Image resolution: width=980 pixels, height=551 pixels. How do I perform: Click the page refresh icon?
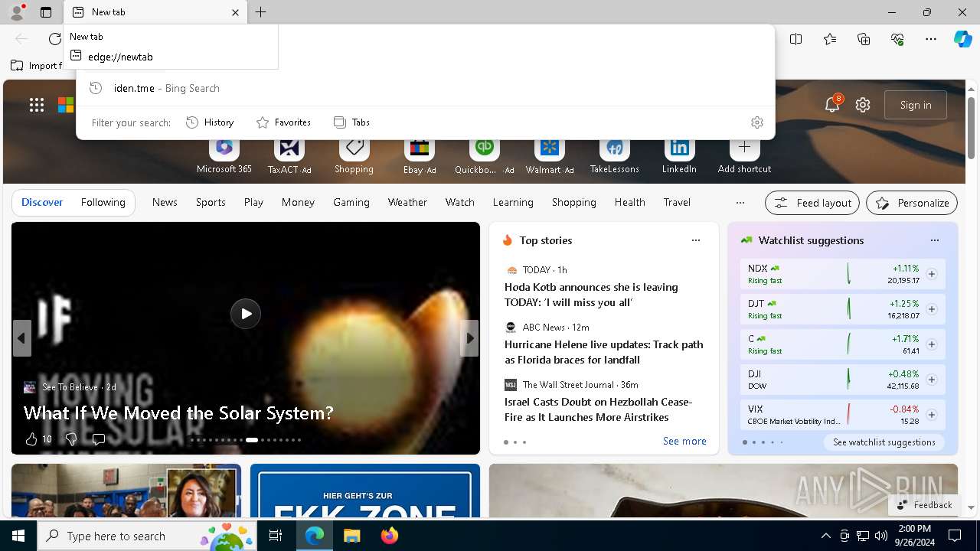tap(54, 39)
